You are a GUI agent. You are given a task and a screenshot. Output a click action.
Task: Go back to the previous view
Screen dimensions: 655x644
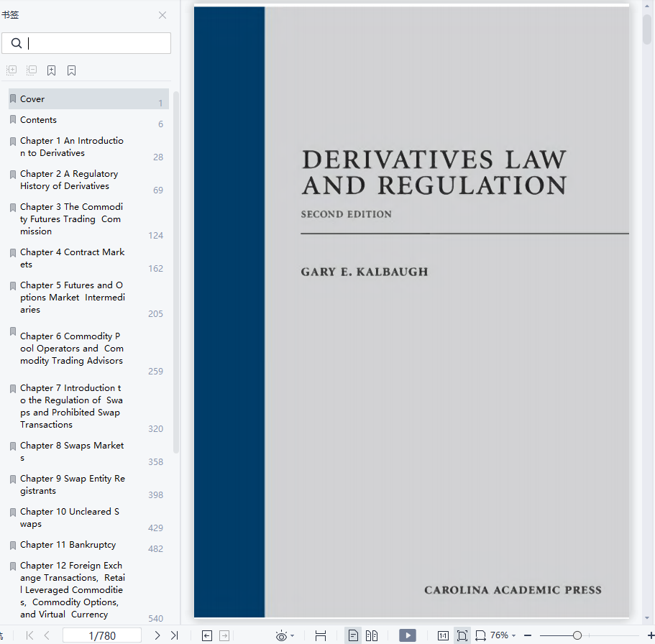(207, 635)
